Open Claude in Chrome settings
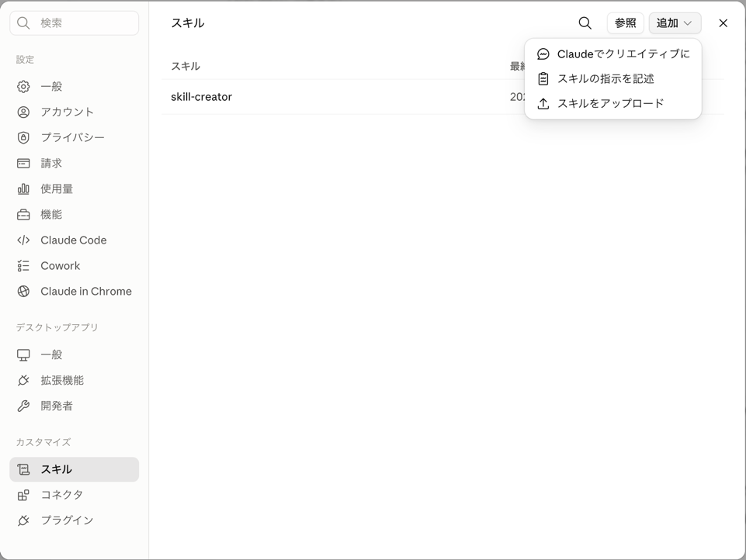 (x=75, y=292)
